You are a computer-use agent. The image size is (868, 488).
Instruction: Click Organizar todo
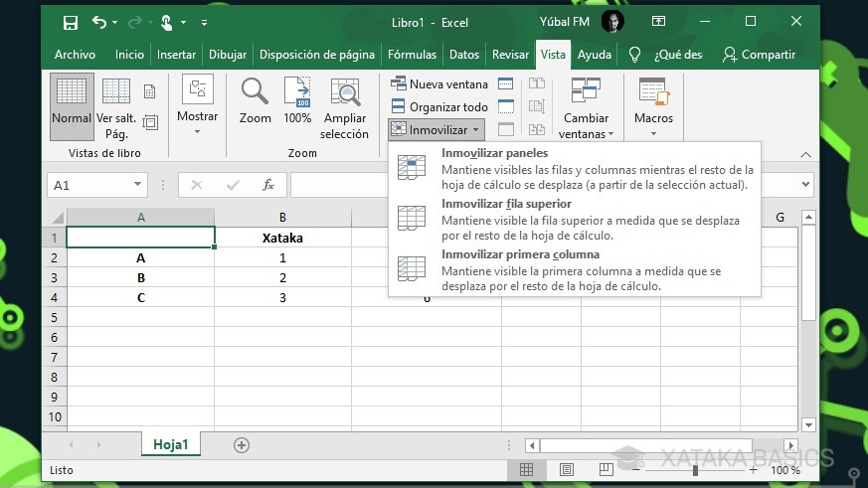(x=439, y=106)
